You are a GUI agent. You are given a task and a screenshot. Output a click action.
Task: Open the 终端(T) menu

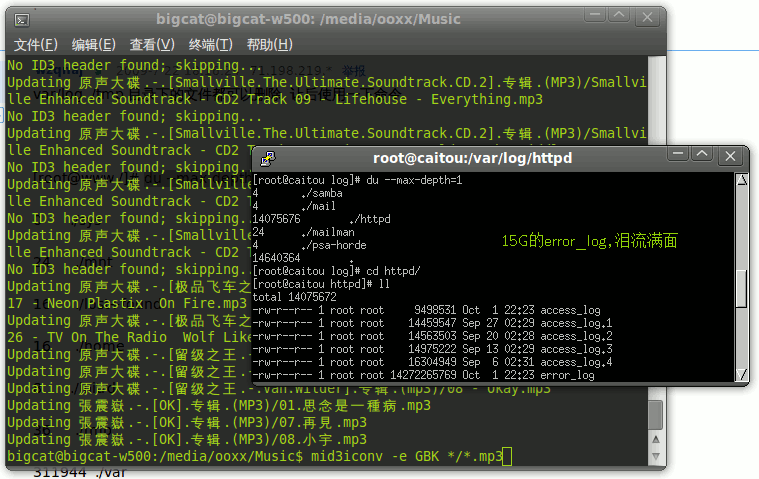click(210, 45)
